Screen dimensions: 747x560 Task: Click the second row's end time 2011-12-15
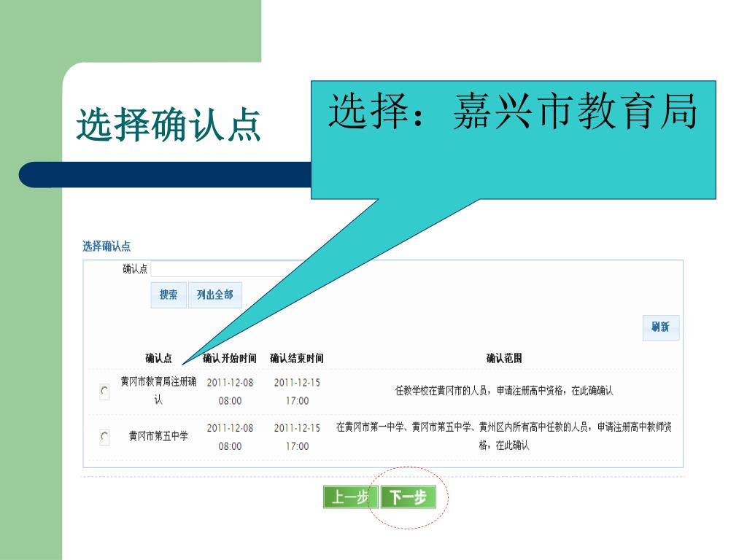pos(297,428)
